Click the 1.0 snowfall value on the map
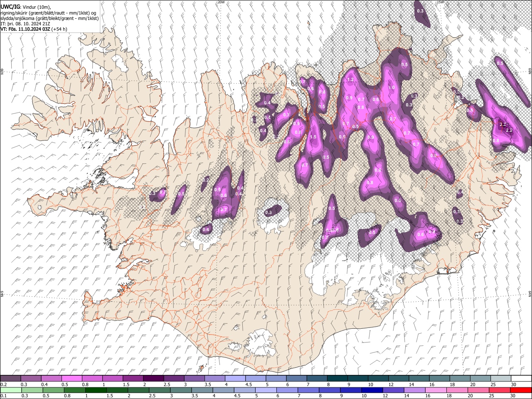The image size is (532, 399). coord(392,88)
